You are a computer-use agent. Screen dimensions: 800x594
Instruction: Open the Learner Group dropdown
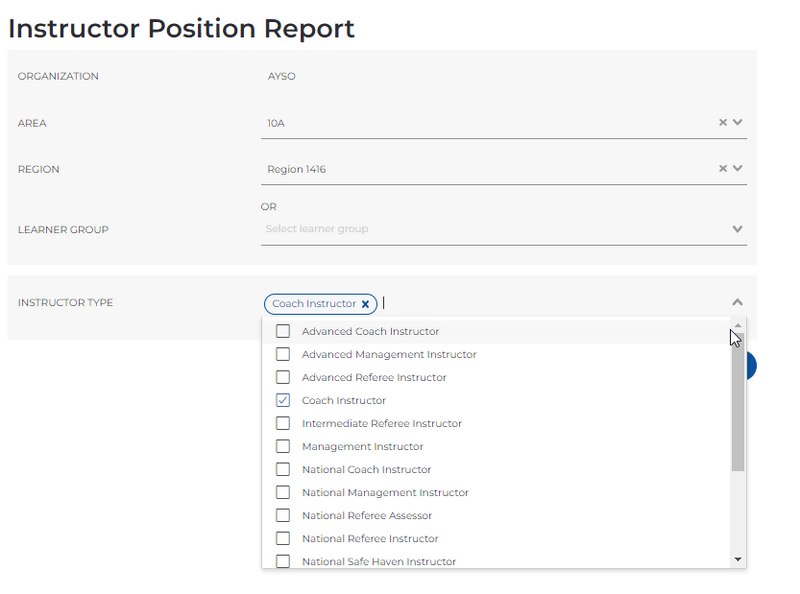737,228
